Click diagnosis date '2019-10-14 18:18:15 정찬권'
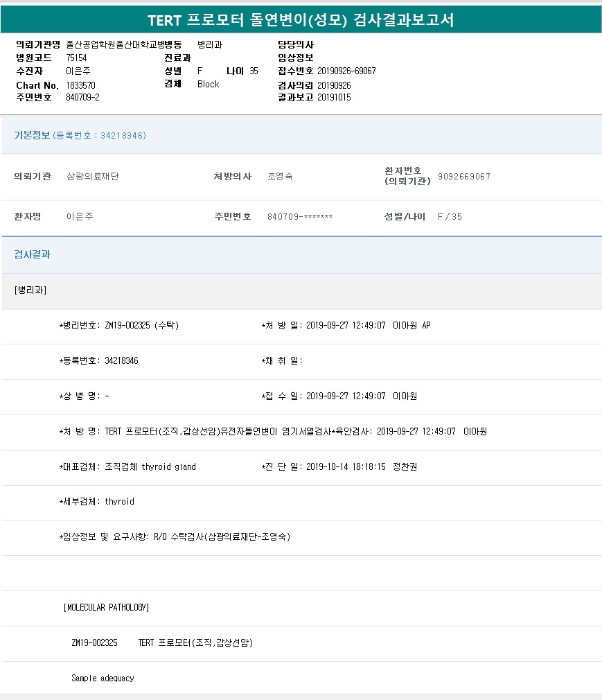The height and width of the screenshot is (700, 602). click(362, 466)
